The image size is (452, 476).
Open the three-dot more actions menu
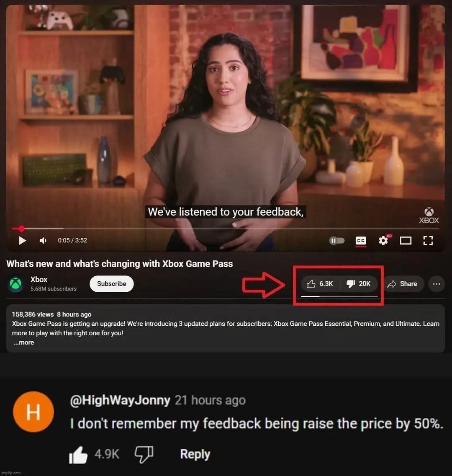[437, 284]
